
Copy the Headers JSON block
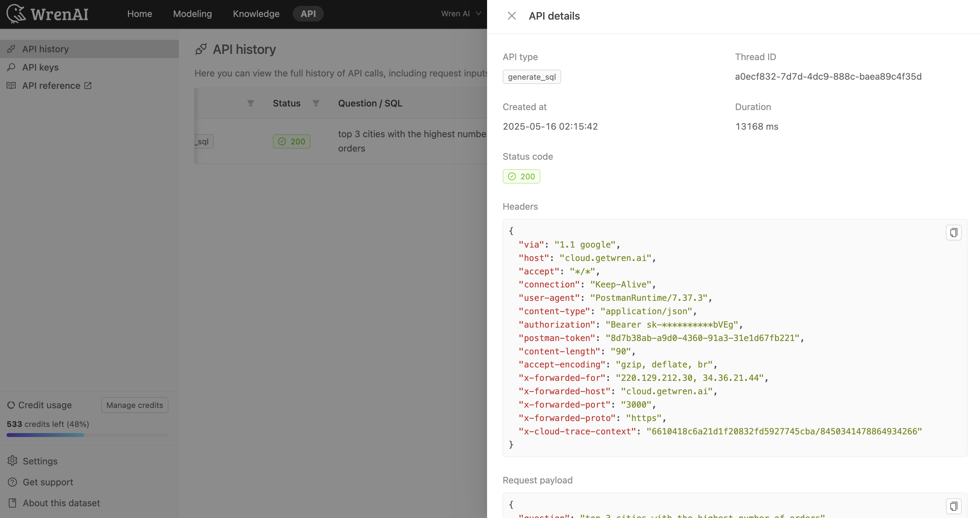click(x=953, y=233)
